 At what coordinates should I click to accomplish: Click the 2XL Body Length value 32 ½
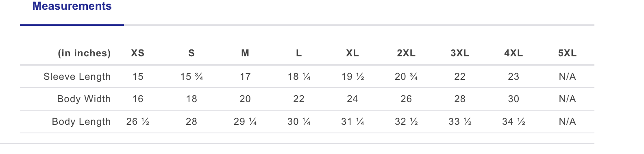(x=406, y=122)
